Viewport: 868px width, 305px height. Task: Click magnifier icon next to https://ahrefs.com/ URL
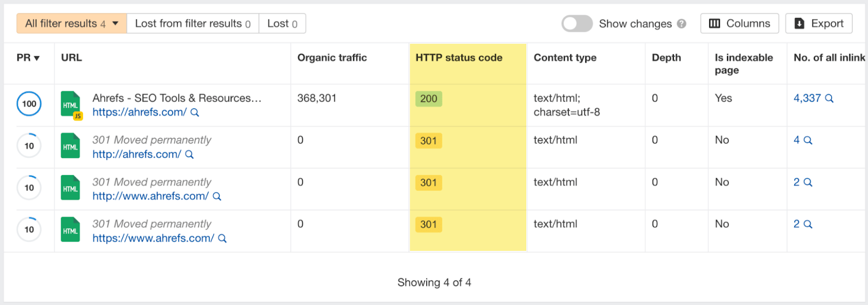[x=195, y=113]
